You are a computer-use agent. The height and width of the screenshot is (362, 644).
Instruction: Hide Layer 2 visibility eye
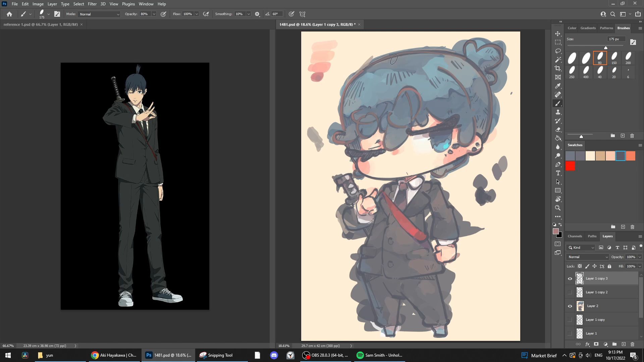point(570,306)
